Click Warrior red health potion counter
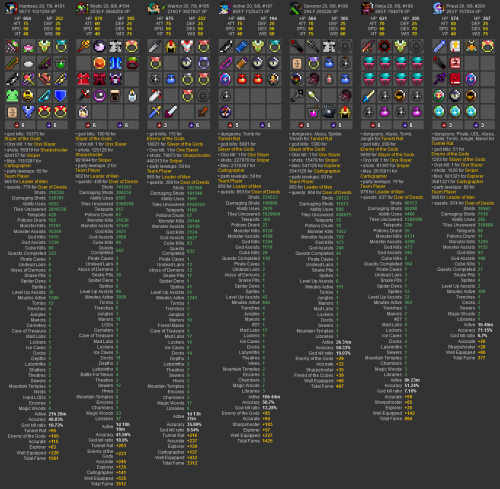The height and width of the screenshot is (489, 500). pyautogui.click(x=162, y=125)
